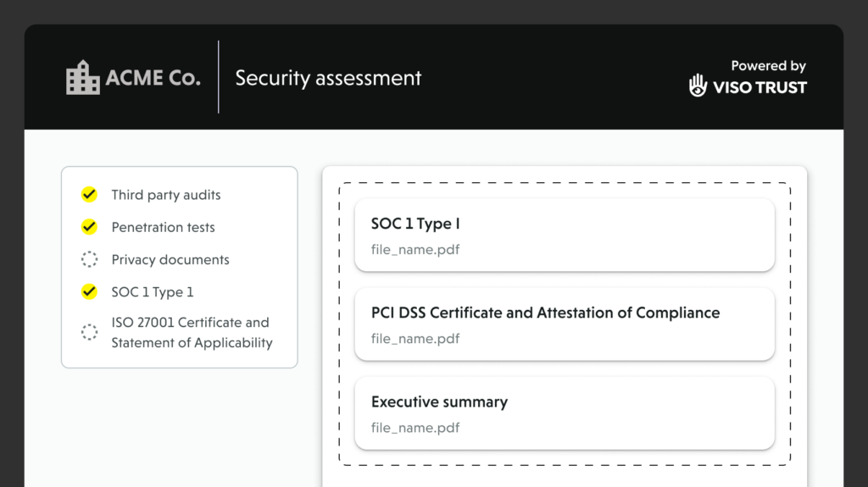868x487 pixels.
Task: Click the yellow checkmark beside Third party audits
Action: tap(89, 195)
